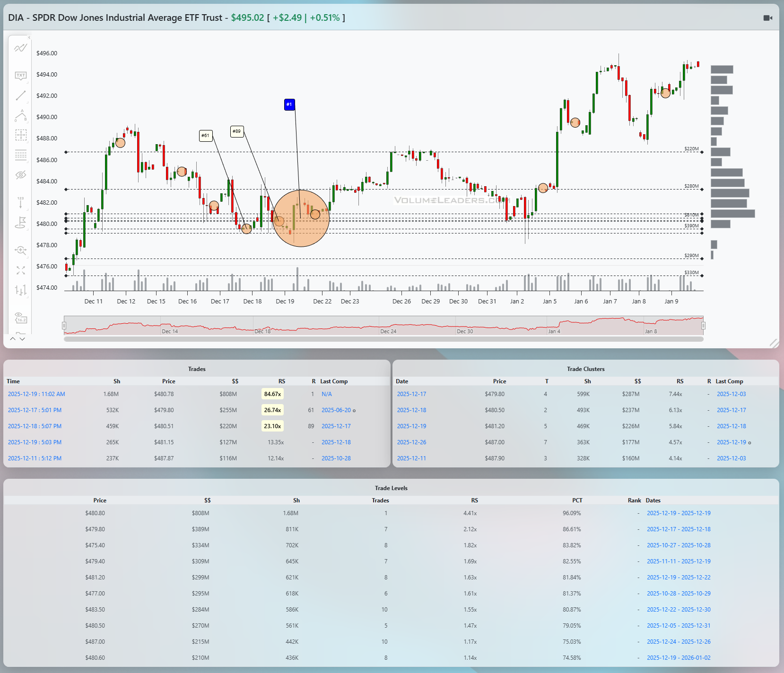The image size is (784, 673).
Task: Open trade 2025-12-19 : 5:03 PM
Action: 35,442
